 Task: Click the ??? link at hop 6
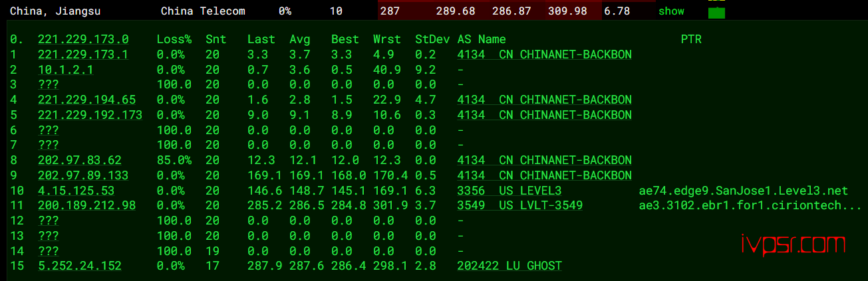48,130
